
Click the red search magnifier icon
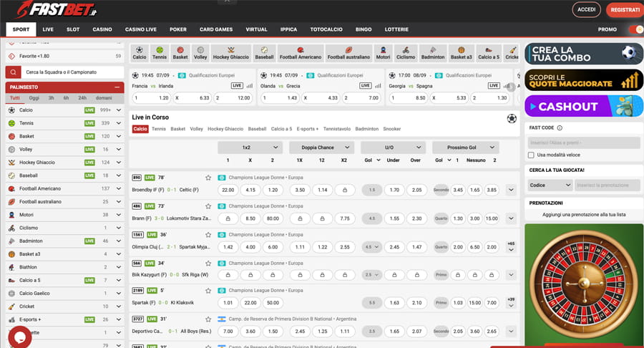[13, 72]
